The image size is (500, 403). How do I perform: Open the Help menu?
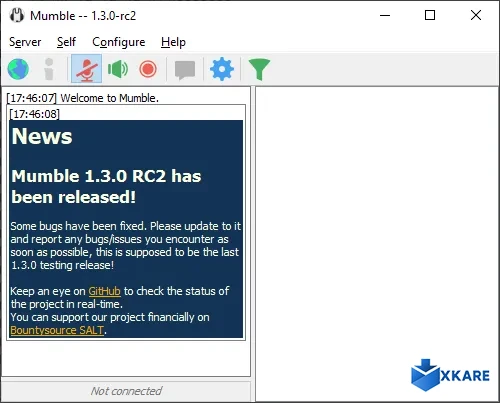pos(173,42)
